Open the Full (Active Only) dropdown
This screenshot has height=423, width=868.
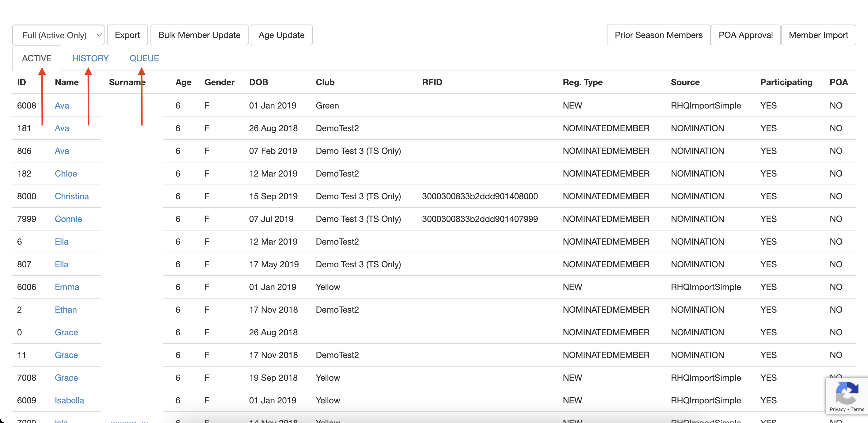58,35
